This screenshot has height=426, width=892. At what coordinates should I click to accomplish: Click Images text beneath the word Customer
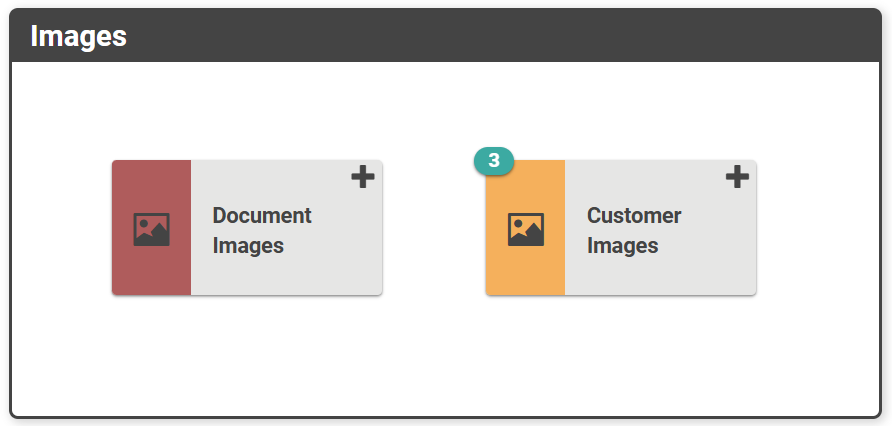point(622,246)
